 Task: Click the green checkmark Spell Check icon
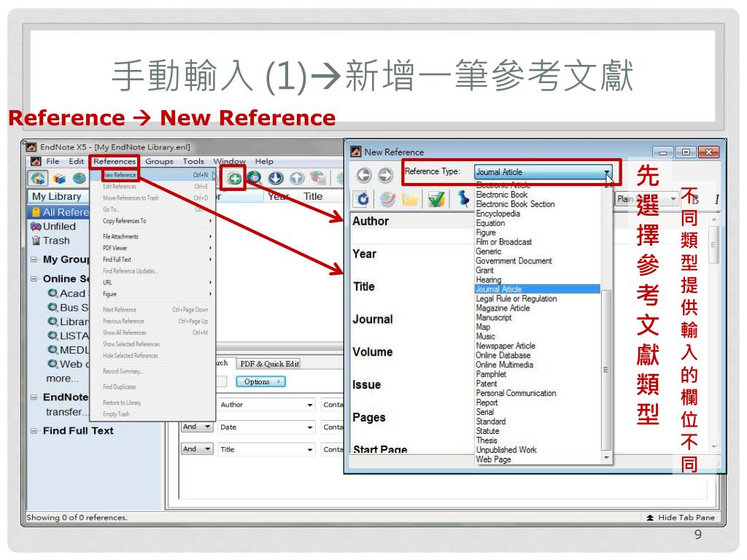436,199
